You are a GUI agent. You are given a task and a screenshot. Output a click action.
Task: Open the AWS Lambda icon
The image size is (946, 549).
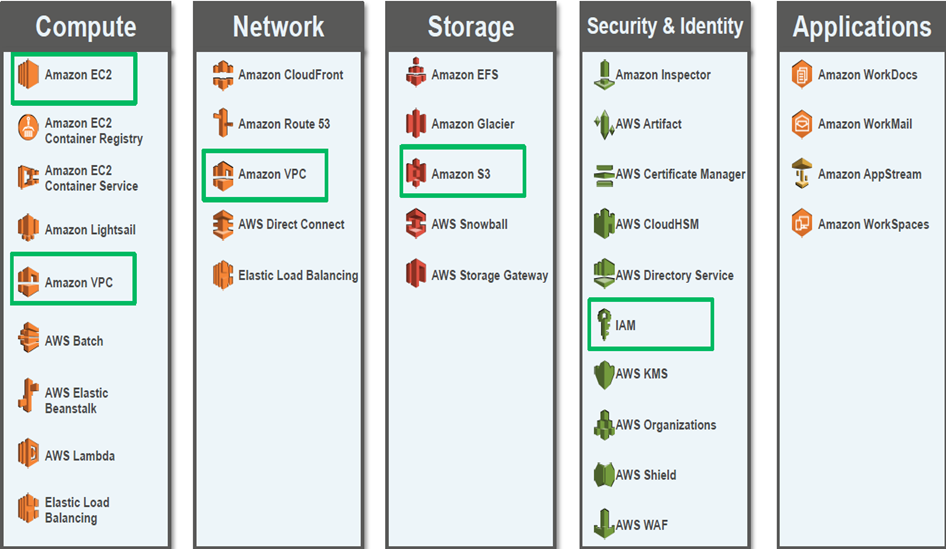coord(28,455)
